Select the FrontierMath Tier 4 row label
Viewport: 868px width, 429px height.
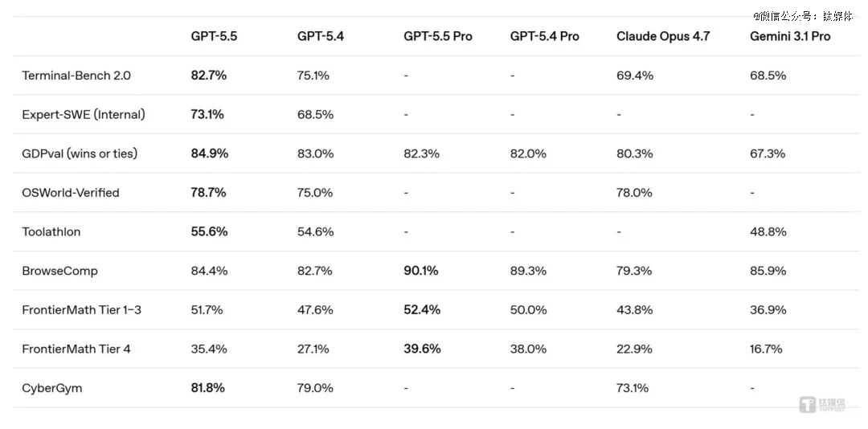(x=75, y=349)
